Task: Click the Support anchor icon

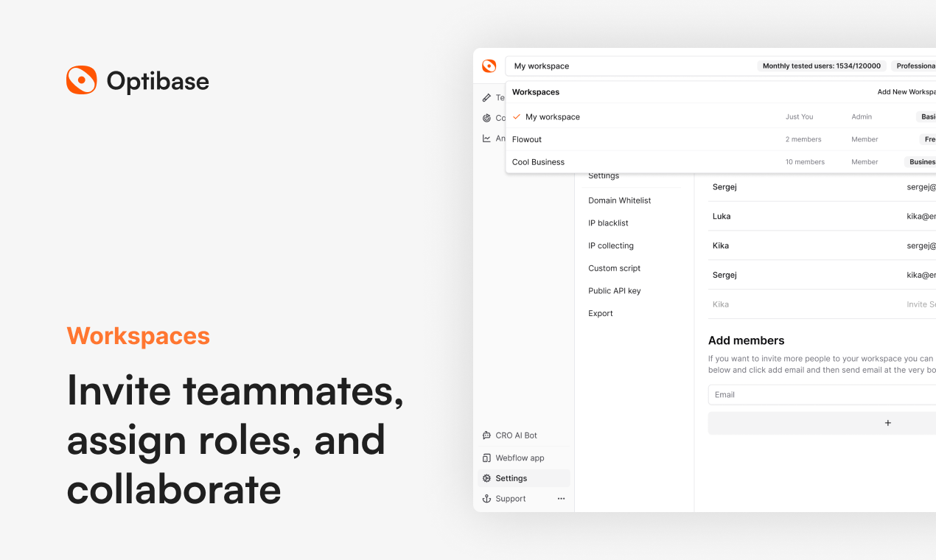Action: click(486, 499)
